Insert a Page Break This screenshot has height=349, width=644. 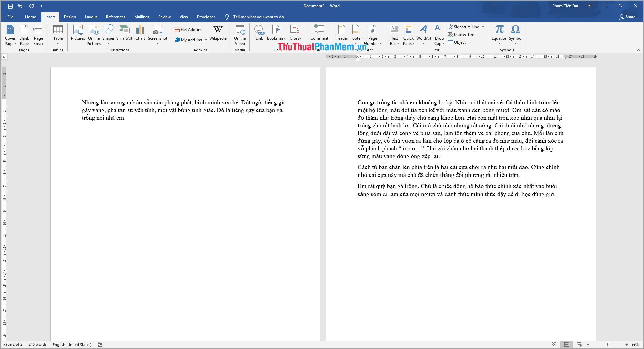(38, 35)
